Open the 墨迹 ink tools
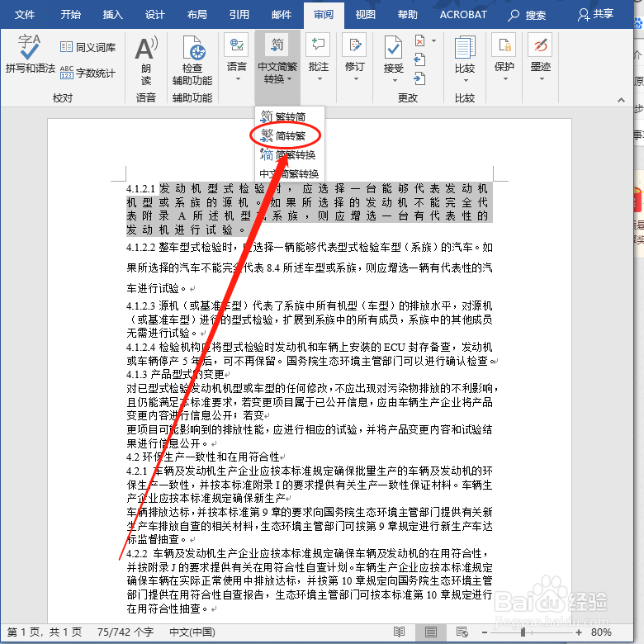The image size is (644, 644). [x=541, y=45]
